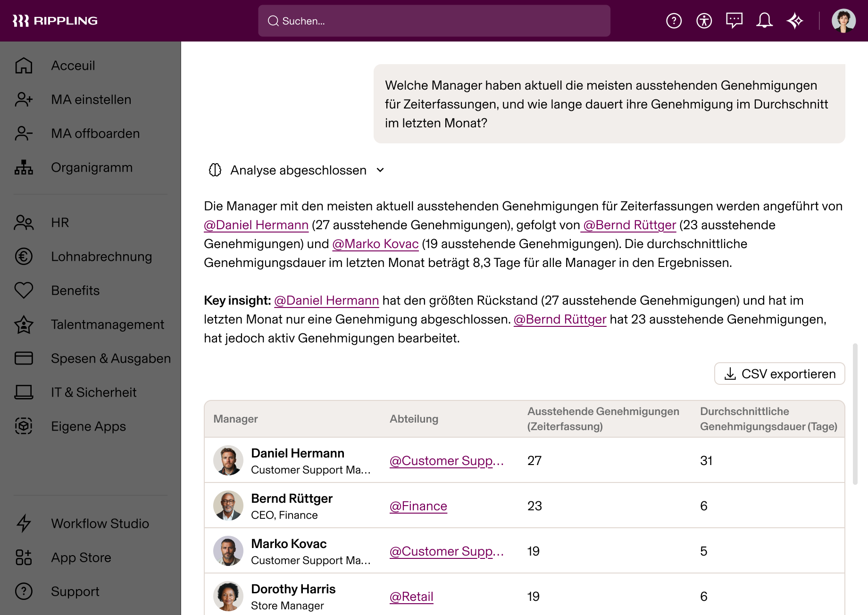Collapse the Analyse abgeschlossen section

click(380, 170)
